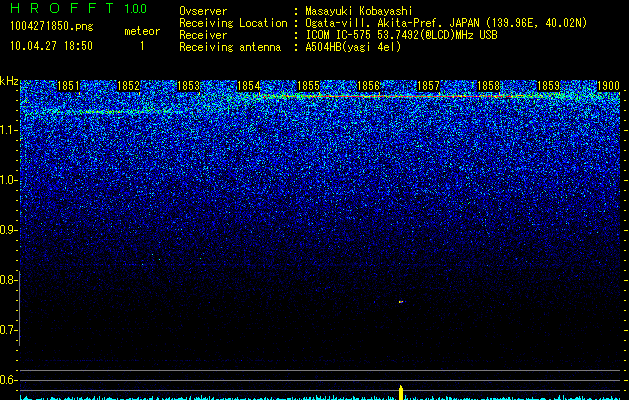Click the Ovserver field label

[203, 11]
